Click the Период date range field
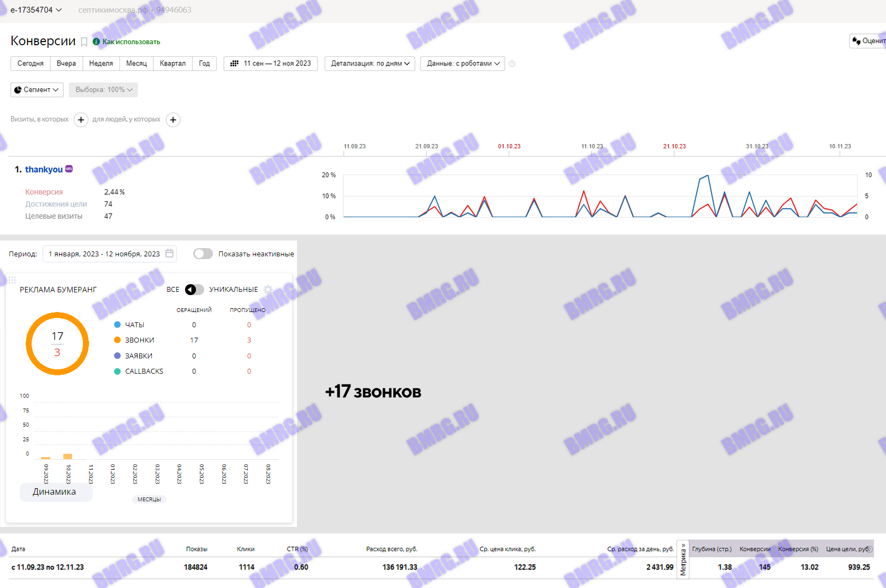 coord(104,254)
